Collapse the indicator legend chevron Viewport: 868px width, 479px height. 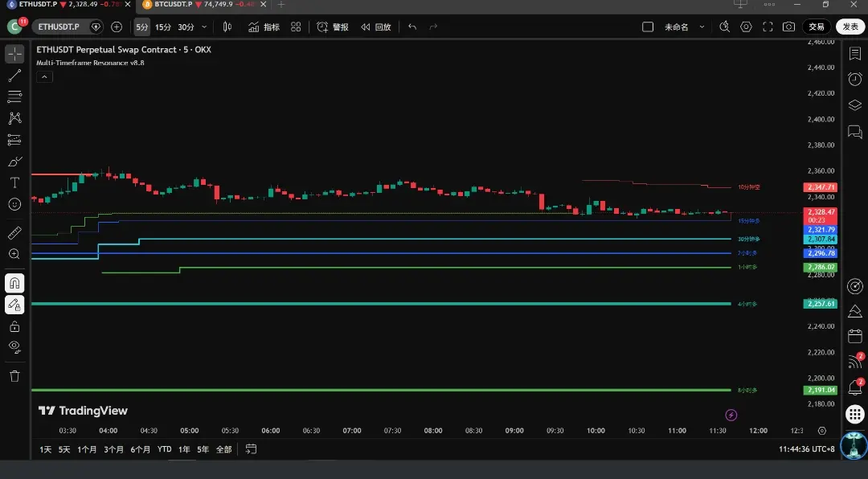tap(44, 77)
